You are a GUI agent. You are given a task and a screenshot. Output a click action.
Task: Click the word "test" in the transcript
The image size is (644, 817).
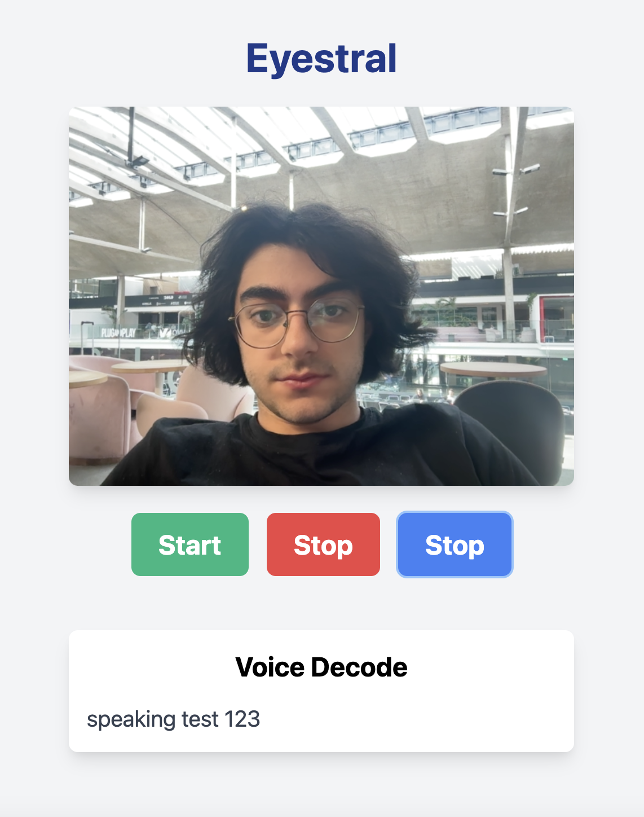point(200,719)
